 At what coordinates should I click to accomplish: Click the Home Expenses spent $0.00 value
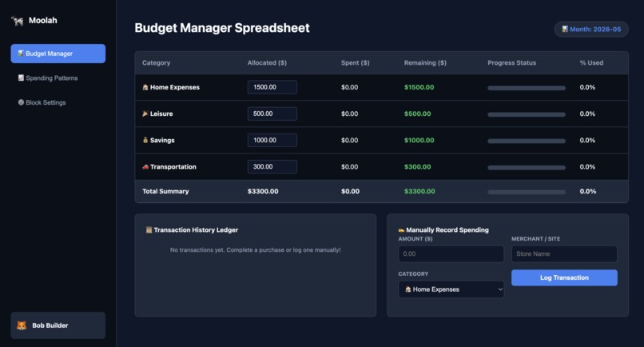(349, 87)
